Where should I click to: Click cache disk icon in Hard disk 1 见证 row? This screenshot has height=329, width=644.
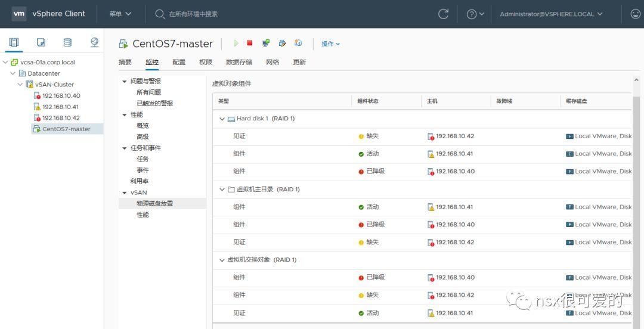click(x=569, y=136)
